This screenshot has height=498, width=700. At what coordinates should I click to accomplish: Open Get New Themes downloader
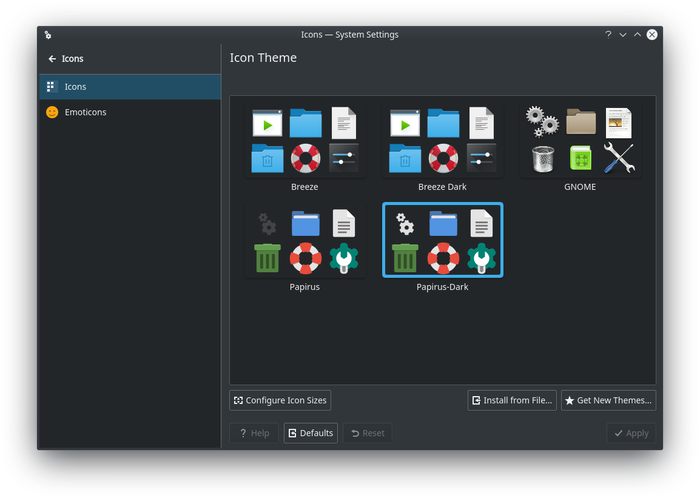[608, 400]
